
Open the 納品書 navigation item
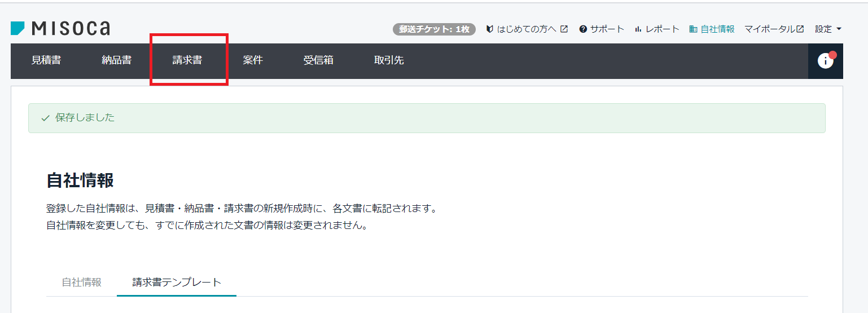tap(117, 60)
